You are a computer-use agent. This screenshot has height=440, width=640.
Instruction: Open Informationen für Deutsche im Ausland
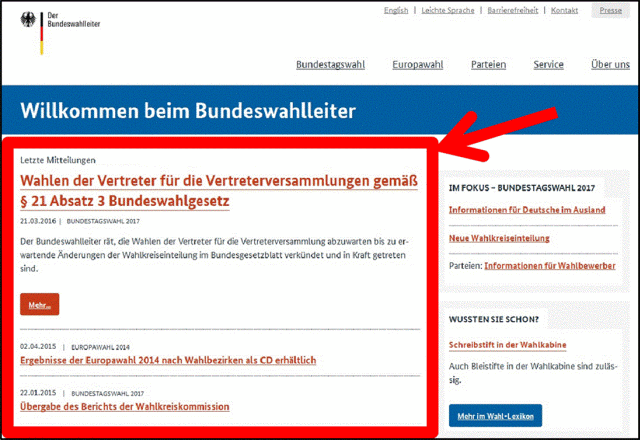[x=525, y=210]
